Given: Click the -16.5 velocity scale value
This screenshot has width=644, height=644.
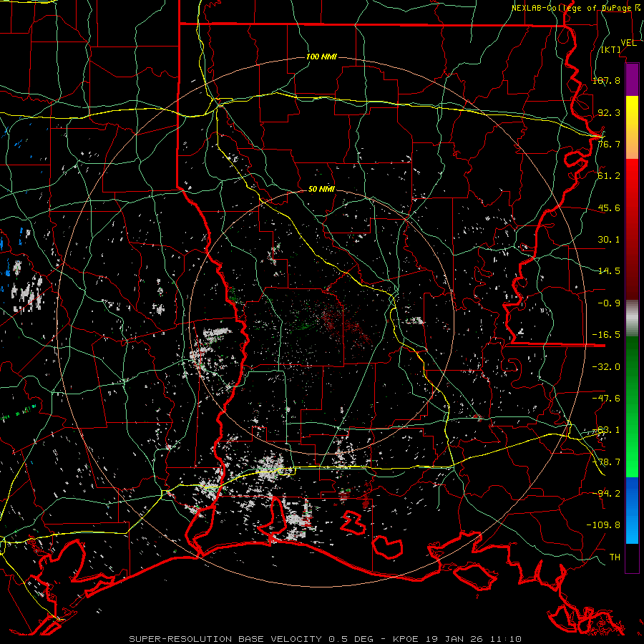Looking at the screenshot, I should pos(606,335).
